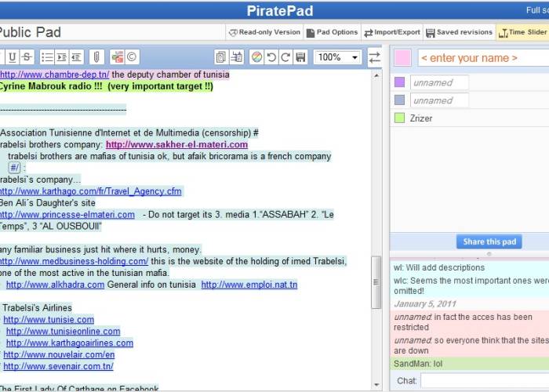The width and height of the screenshot is (549, 392).
Task: Click Zrizer's green color swatch
Action: [x=399, y=118]
